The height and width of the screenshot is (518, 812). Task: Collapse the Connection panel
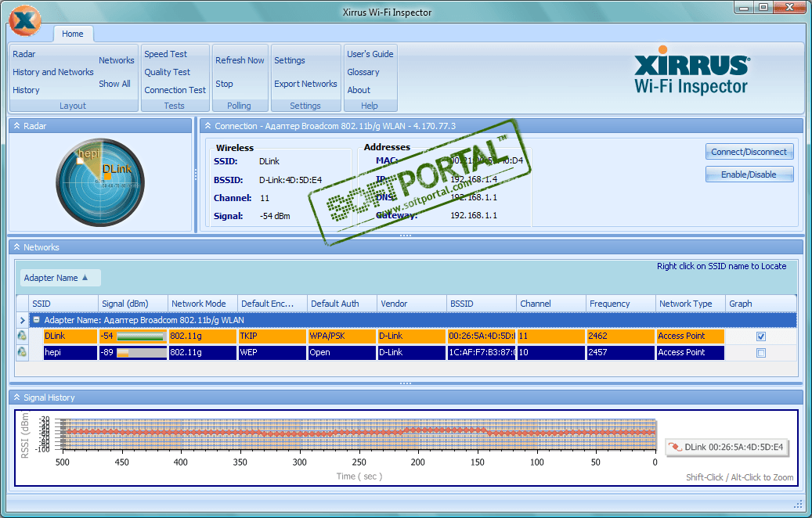click(208, 126)
